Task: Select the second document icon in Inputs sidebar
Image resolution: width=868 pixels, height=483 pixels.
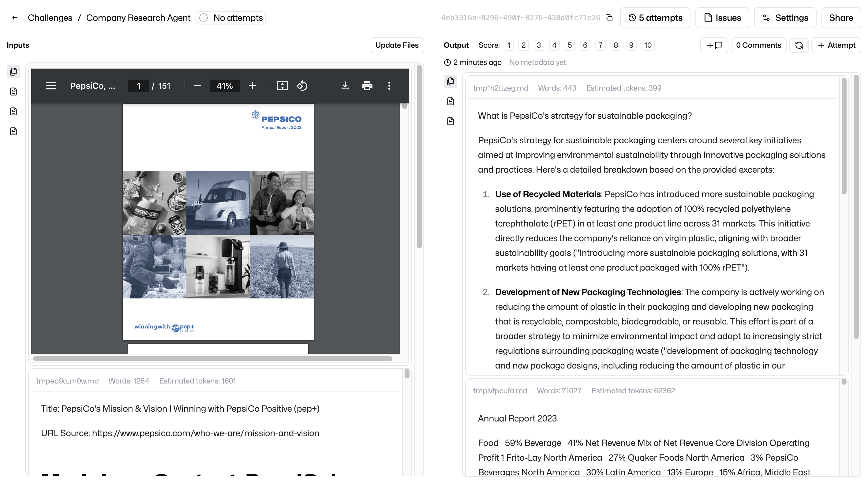Action: click(13, 111)
